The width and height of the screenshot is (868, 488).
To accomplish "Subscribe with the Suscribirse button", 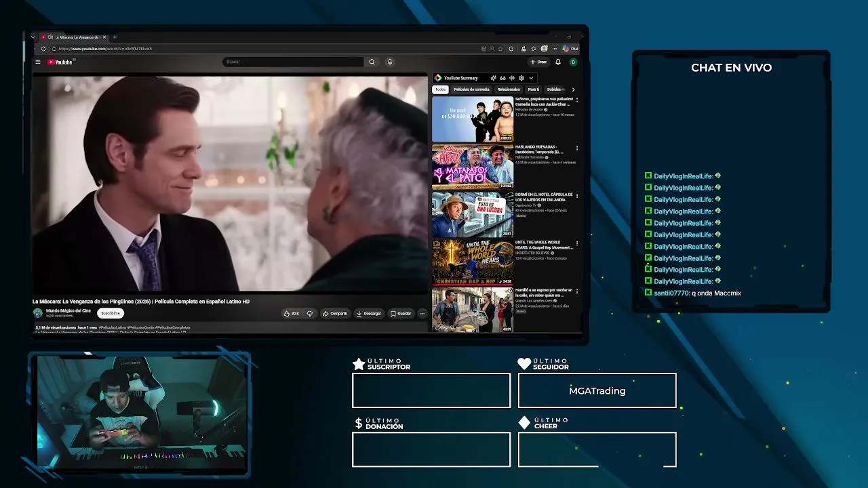I will pos(111,313).
